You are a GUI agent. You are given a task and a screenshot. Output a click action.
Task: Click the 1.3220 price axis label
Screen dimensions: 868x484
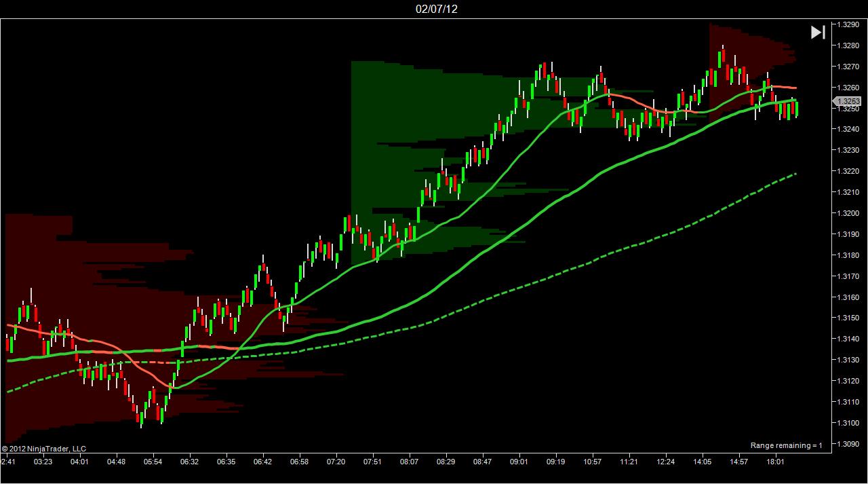(x=848, y=171)
